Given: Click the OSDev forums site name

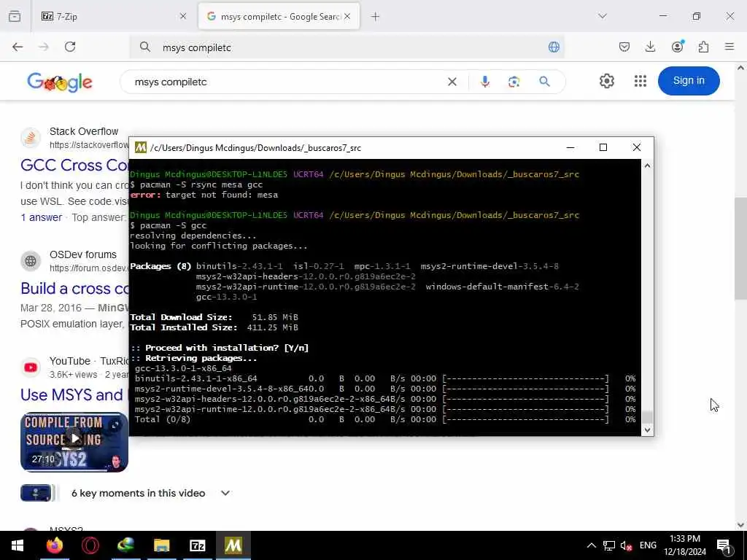Looking at the screenshot, I should [x=83, y=254].
